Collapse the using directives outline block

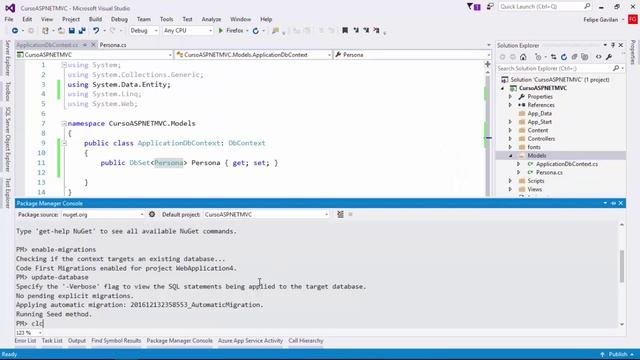click(64, 65)
